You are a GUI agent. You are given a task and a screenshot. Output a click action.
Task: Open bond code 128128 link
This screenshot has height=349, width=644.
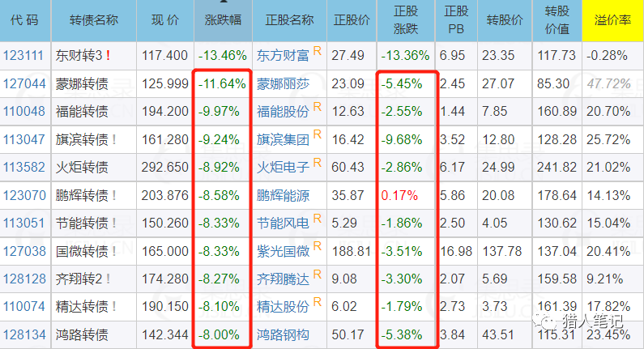[x=24, y=279]
